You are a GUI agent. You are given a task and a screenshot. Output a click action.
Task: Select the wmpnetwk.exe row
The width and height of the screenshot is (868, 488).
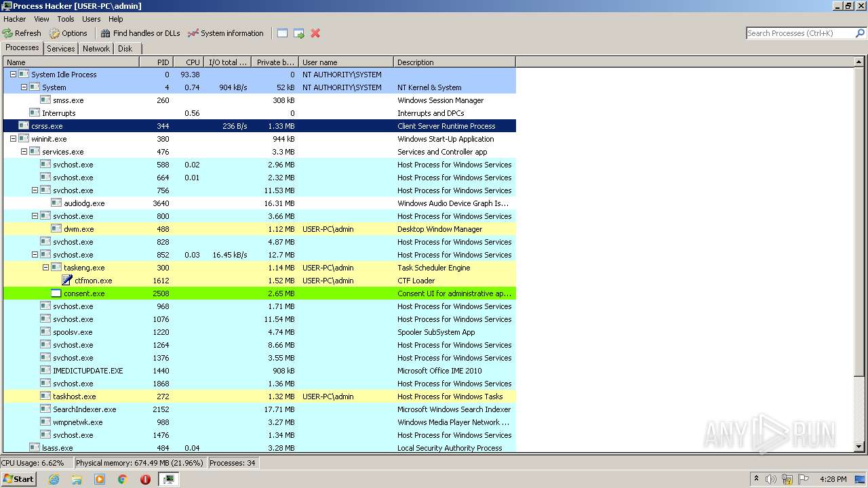pyautogui.click(x=260, y=422)
